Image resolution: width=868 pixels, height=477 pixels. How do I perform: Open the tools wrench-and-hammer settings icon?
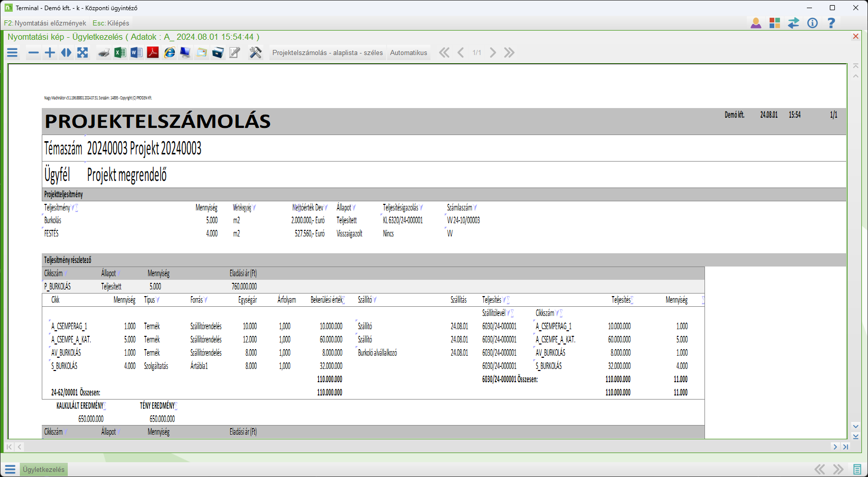pyautogui.click(x=255, y=52)
